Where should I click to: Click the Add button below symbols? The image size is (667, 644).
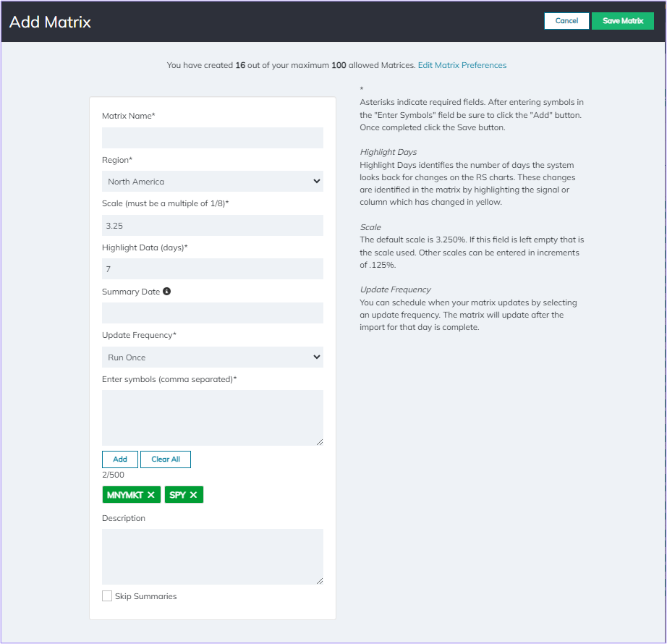(119, 459)
